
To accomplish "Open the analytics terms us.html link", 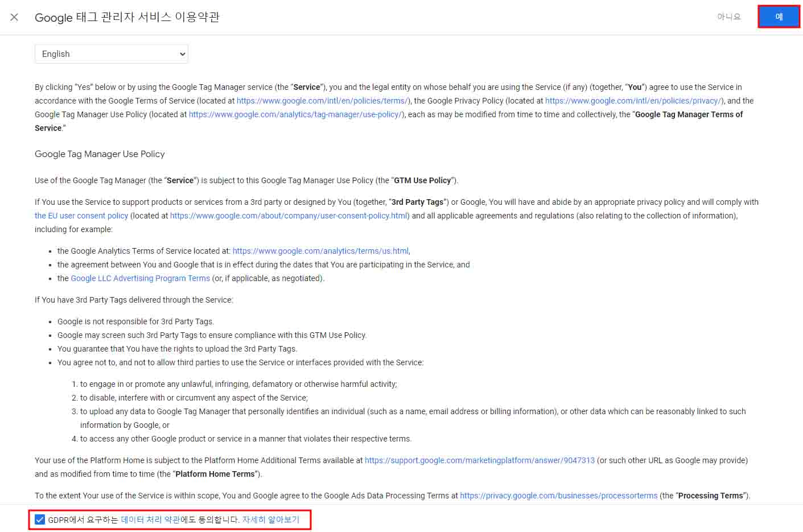I will (x=320, y=251).
